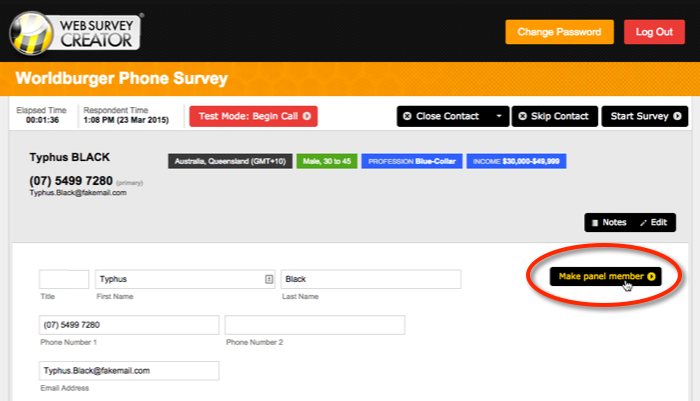Click the Change Password button

pos(559,32)
